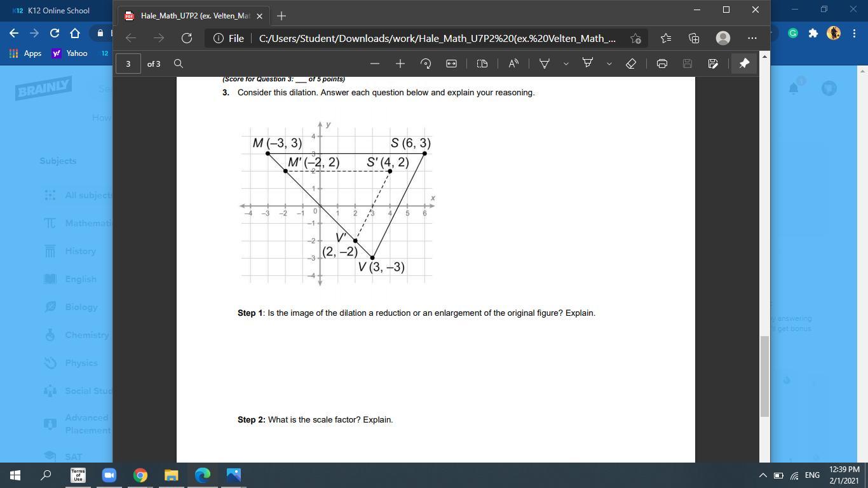The image size is (868, 488).
Task: Expand the Draw pen options dropdown
Action: click(566, 64)
